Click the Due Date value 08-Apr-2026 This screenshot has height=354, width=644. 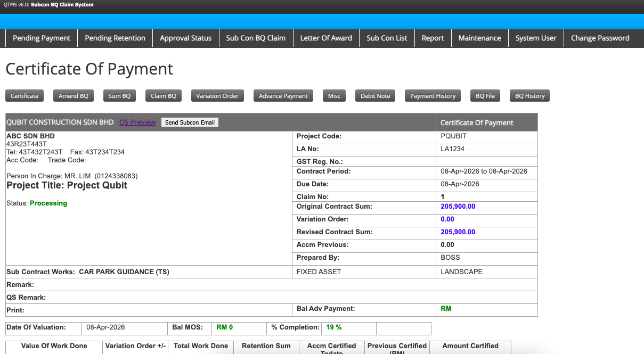pyautogui.click(x=460, y=184)
